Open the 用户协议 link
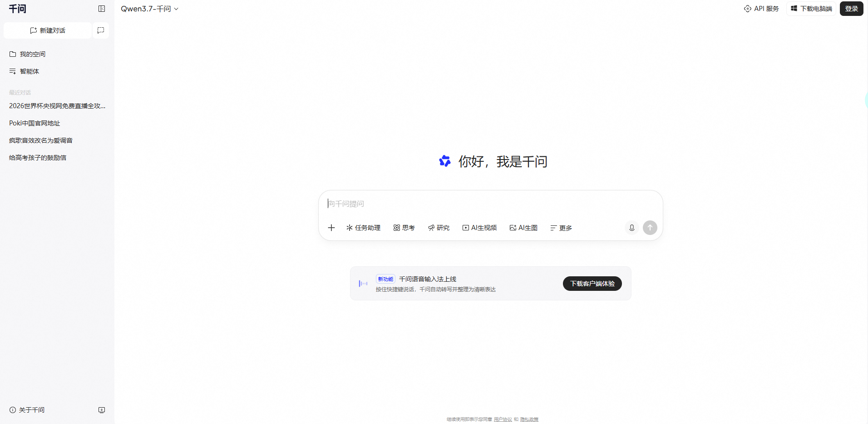Screen dimensions: 868x424 coord(503,419)
